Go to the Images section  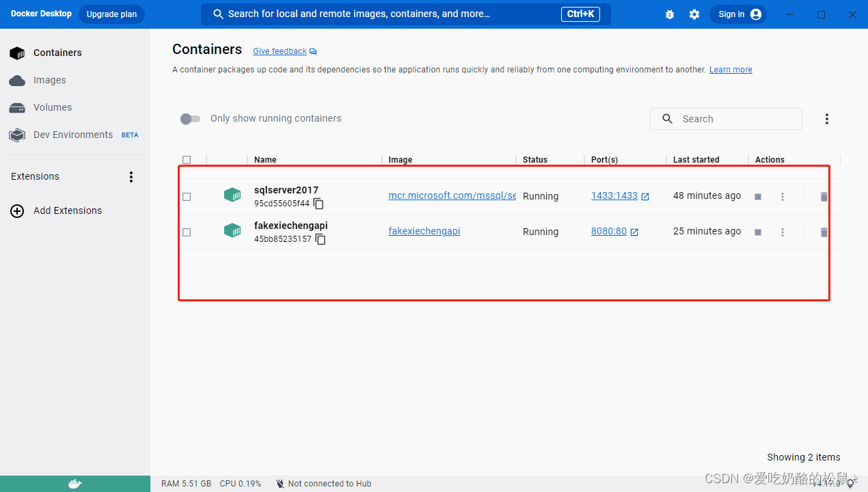point(49,80)
